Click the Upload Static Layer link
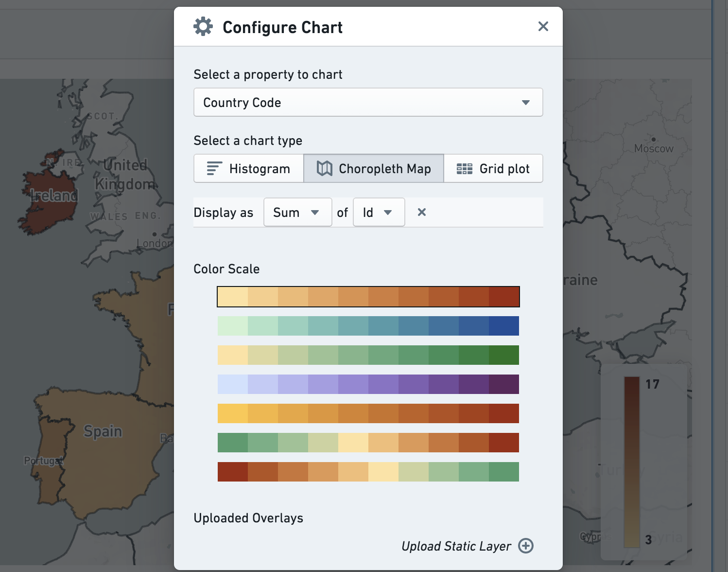Viewport: 728px width, 572px height. tap(456, 546)
